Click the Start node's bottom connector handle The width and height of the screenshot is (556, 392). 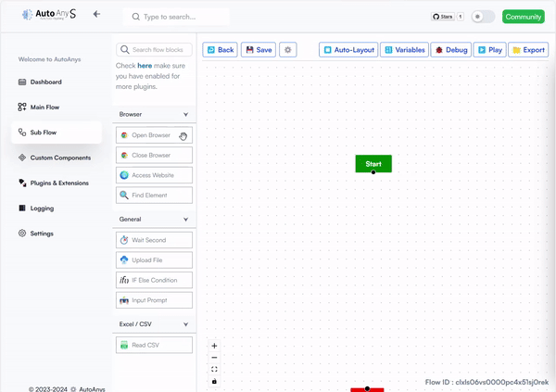[x=373, y=172]
